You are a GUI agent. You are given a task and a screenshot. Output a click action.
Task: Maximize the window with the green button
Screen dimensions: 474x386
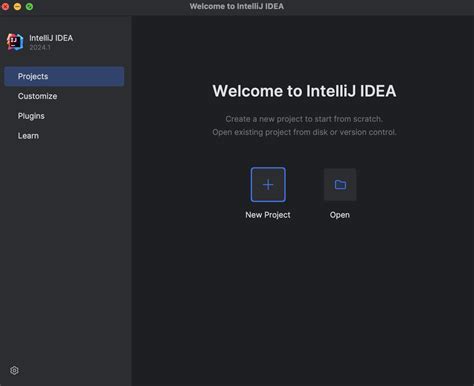tap(29, 6)
